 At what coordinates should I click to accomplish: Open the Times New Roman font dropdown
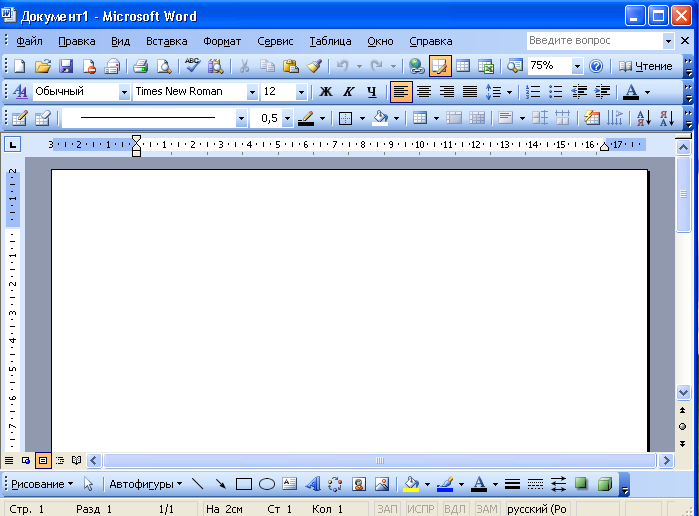click(250, 92)
